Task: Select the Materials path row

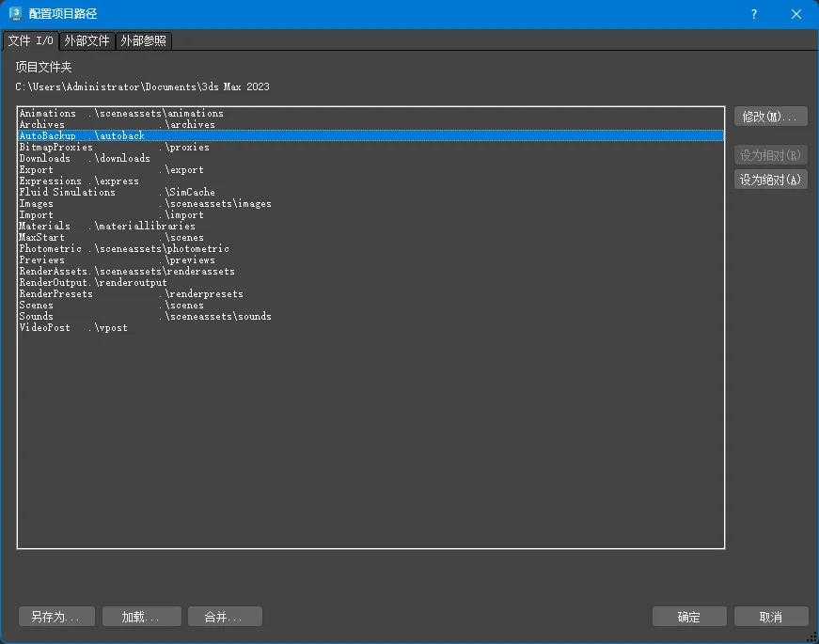Action: click(107, 227)
